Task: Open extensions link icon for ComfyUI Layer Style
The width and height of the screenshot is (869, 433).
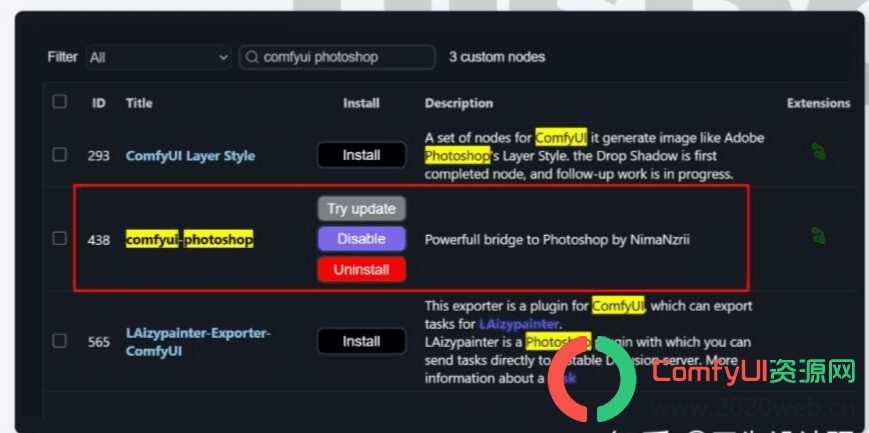Action: tap(818, 151)
